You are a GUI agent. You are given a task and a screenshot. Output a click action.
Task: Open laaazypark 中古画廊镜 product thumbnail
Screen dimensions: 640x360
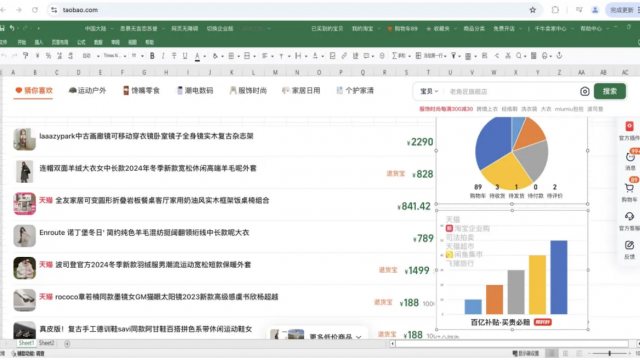24,139
